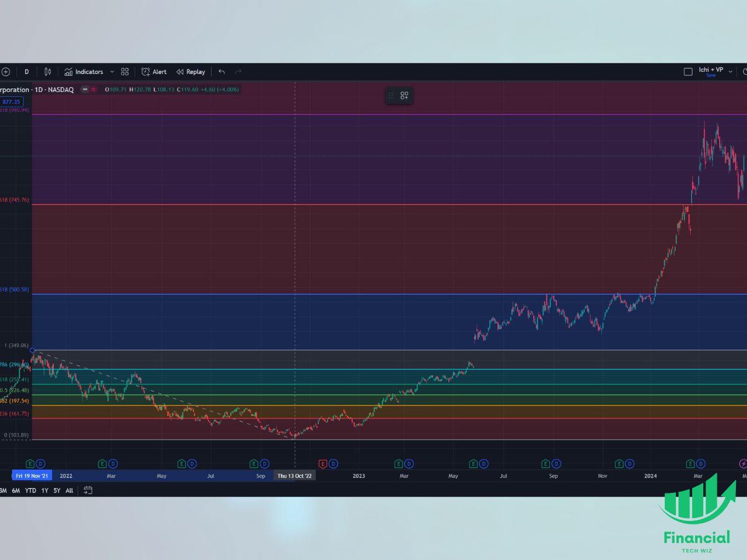
Task: Click the Ichi + VP layout name
Action: click(x=711, y=69)
